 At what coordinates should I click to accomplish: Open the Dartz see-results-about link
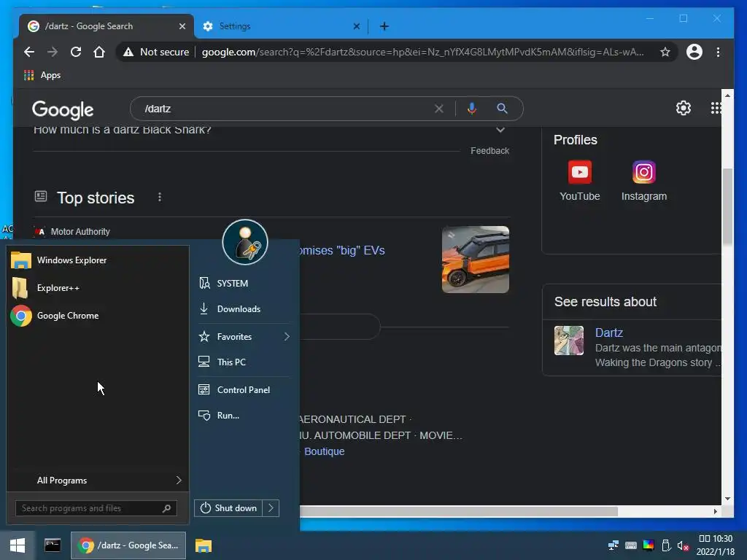[609, 332]
